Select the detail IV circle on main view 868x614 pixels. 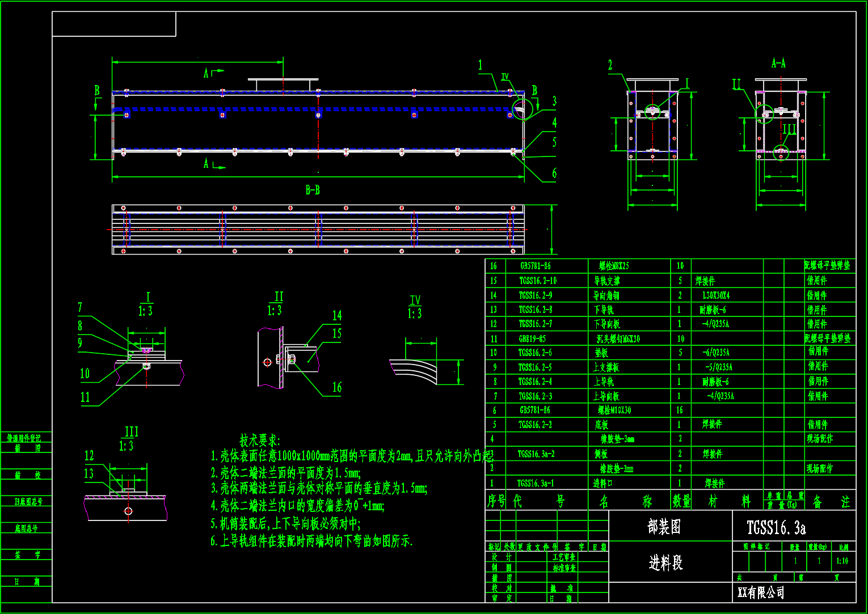pos(522,109)
